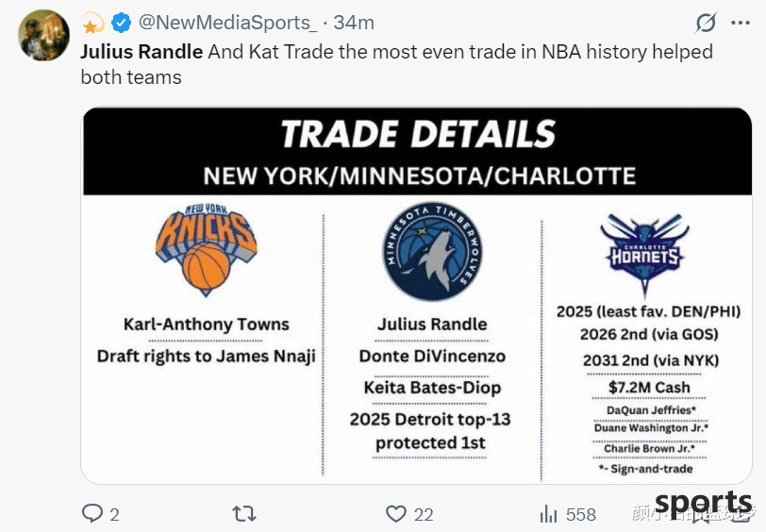The height and width of the screenshot is (532, 766).
Task: Open the reply comment icon
Action: tap(92, 513)
